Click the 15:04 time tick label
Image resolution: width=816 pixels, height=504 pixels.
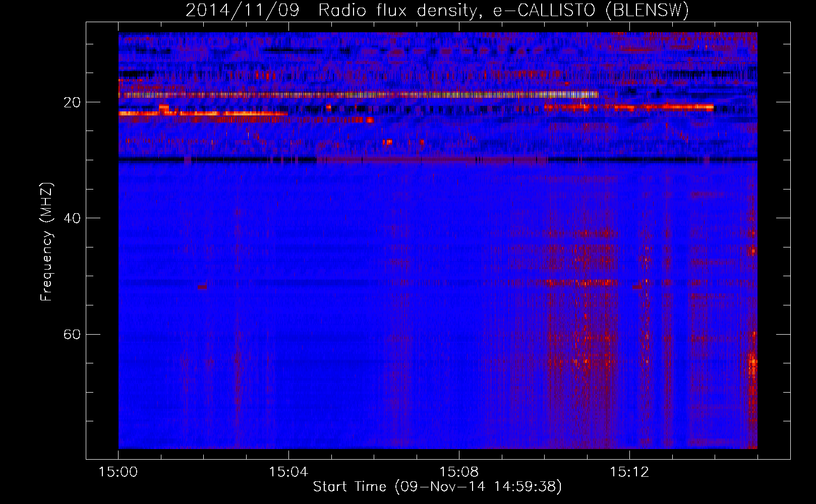click(x=288, y=472)
